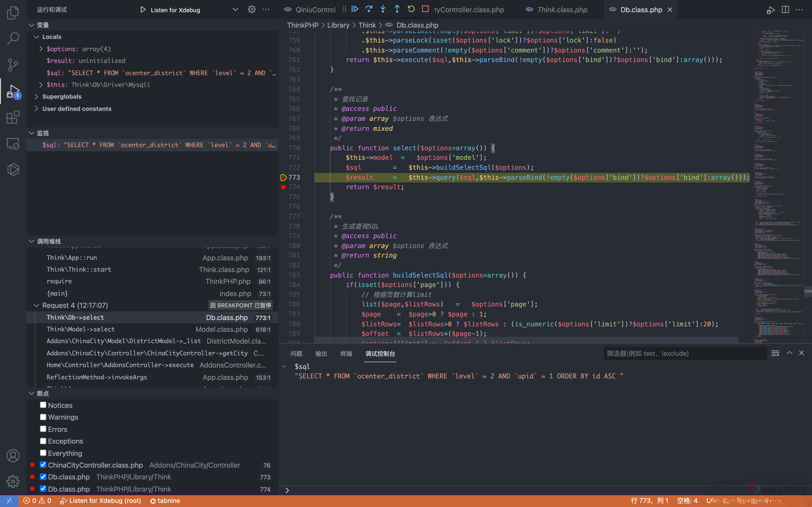Screen dimensions: 812x507
Task: Stop debugging with the red square
Action: (425, 9)
